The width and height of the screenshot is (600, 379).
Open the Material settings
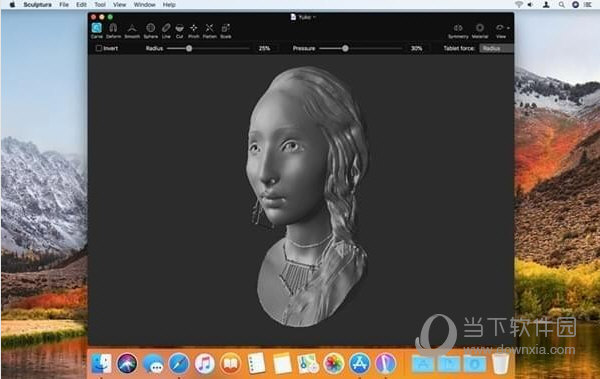[480, 31]
